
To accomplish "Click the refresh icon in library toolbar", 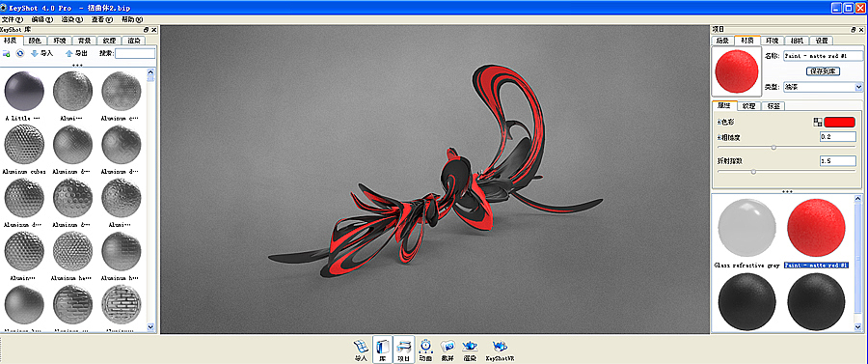I will (x=20, y=53).
